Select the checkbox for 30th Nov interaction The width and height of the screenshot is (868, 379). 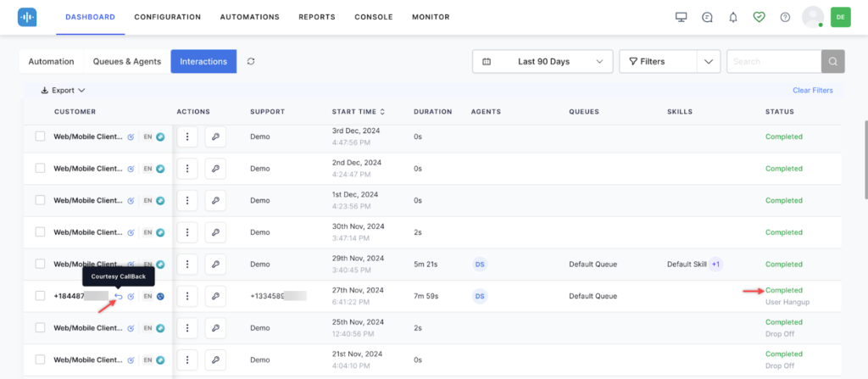pyautogui.click(x=41, y=231)
